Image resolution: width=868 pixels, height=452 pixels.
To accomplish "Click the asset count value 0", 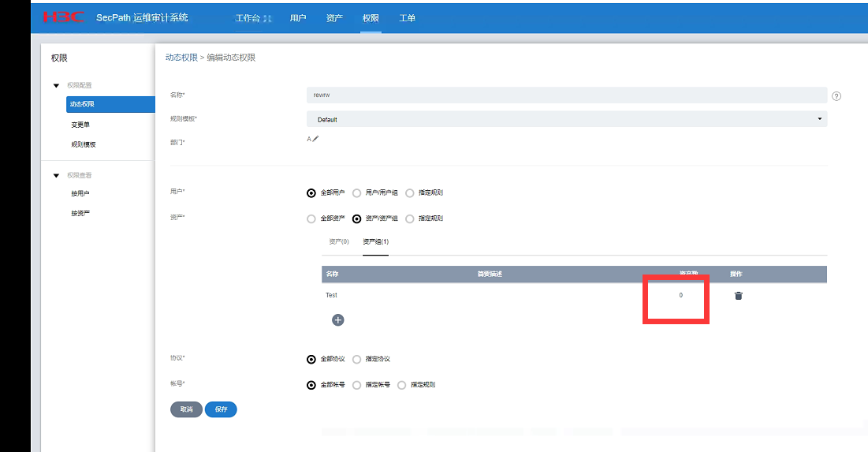I will click(x=681, y=295).
